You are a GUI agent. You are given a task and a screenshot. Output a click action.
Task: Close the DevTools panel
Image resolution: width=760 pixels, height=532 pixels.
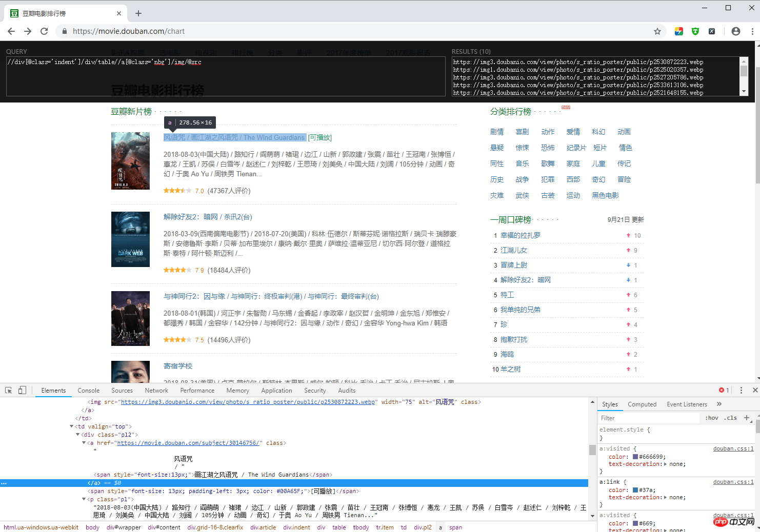coord(755,391)
